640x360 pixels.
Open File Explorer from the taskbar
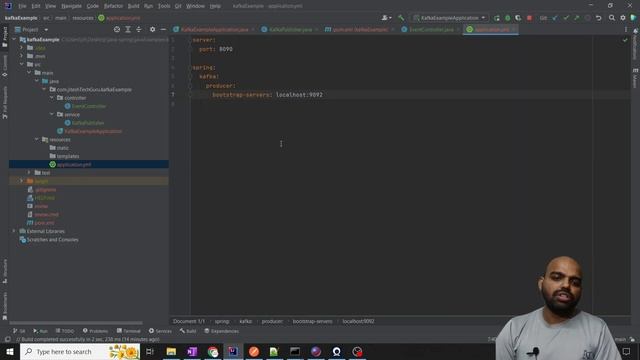[x=171, y=351]
